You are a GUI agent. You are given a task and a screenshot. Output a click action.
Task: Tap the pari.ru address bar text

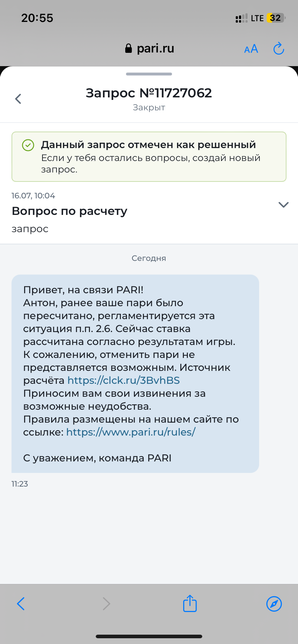point(155,49)
